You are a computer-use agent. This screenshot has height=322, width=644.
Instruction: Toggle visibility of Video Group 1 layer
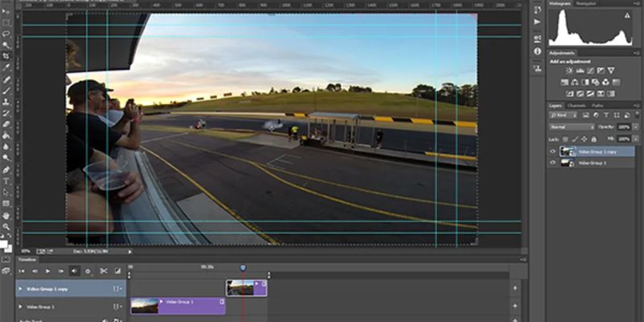tap(553, 163)
